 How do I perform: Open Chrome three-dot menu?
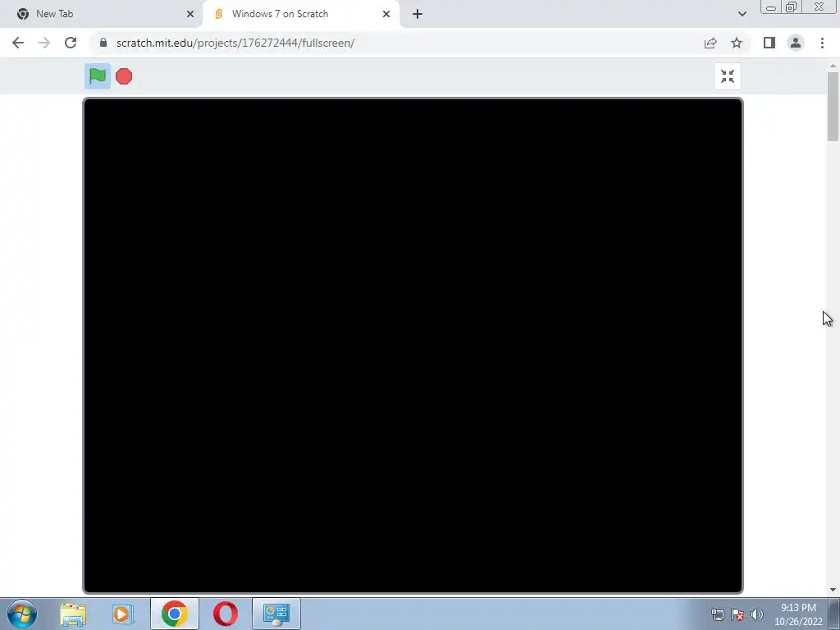coord(822,43)
